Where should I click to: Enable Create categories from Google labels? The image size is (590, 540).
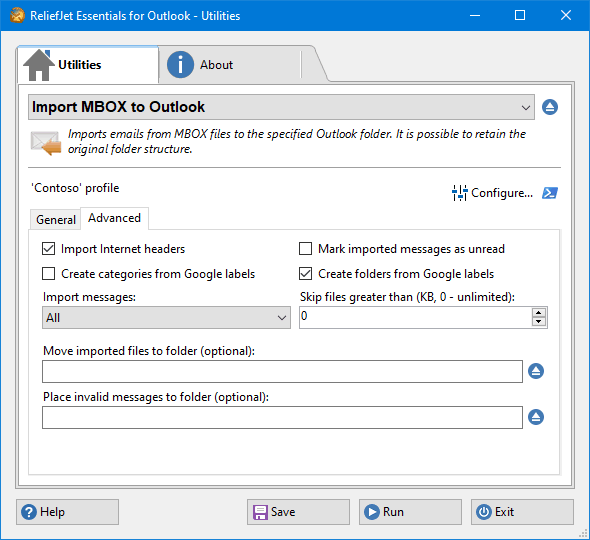[x=49, y=274]
